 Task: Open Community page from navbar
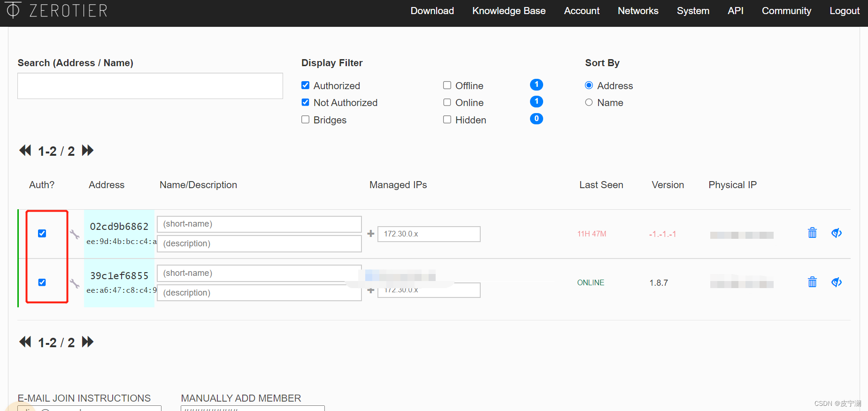coord(786,11)
